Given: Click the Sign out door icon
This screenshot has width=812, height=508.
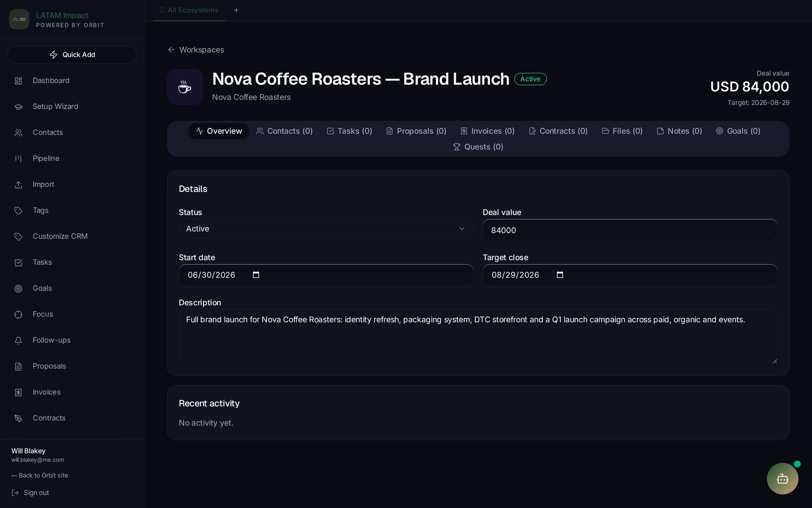Looking at the screenshot, I should pos(15,492).
